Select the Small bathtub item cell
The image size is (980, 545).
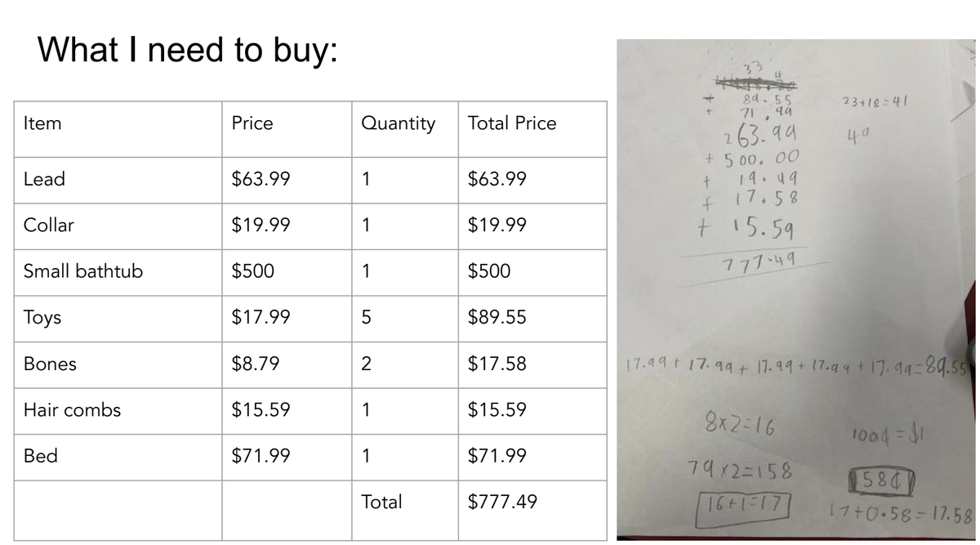pyautogui.click(x=118, y=272)
